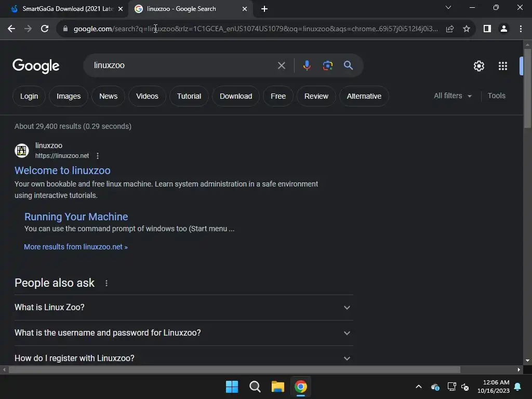Image resolution: width=532 pixels, height=399 pixels.
Task: Switch to SmartGaGa Download tab
Action: (64, 9)
